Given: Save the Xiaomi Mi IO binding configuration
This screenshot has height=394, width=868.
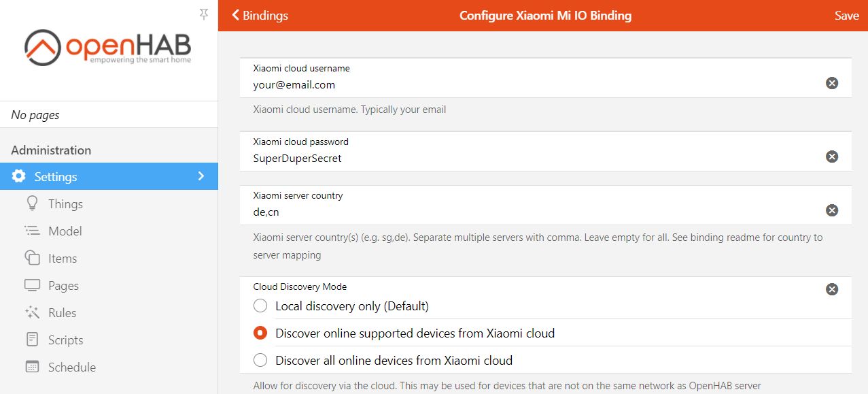Looking at the screenshot, I should [x=846, y=14].
